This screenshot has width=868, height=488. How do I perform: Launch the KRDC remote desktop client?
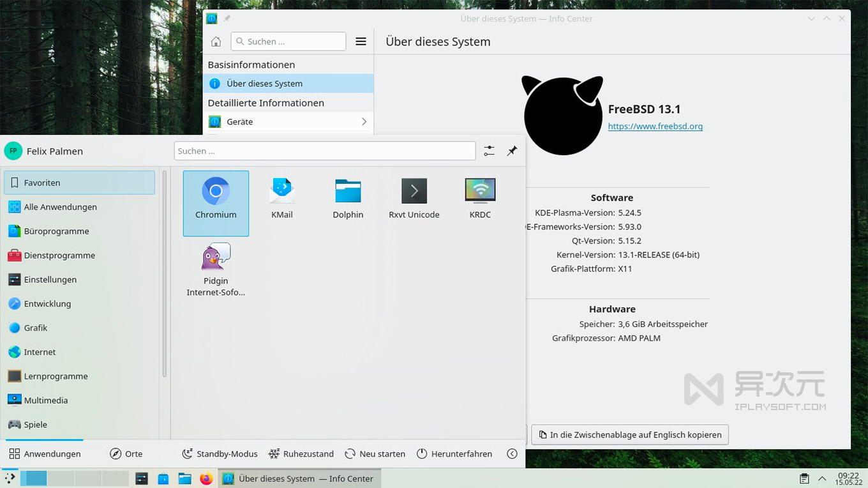pos(480,199)
